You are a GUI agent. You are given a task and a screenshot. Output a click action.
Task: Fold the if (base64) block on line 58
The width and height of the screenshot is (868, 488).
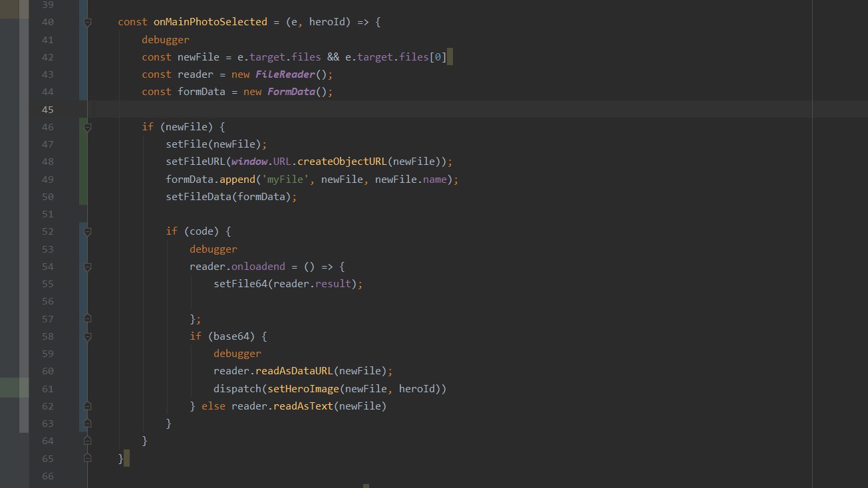pyautogui.click(x=87, y=336)
